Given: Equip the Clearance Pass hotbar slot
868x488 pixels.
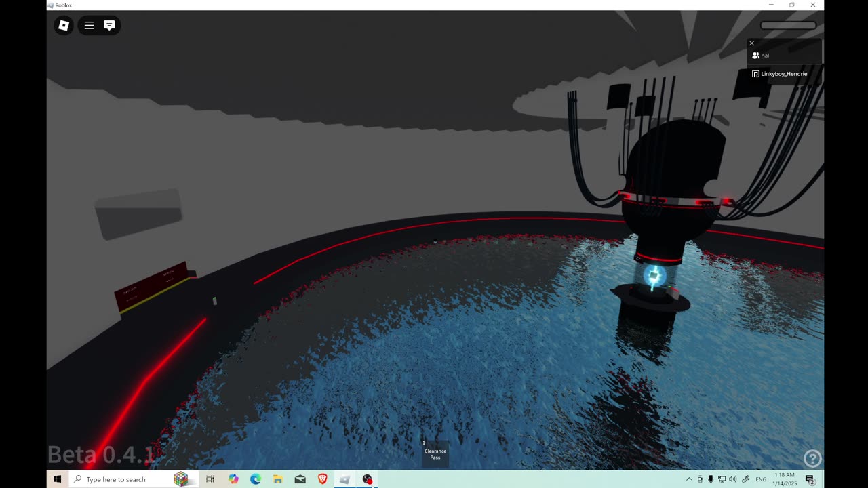Looking at the screenshot, I should 435,453.
